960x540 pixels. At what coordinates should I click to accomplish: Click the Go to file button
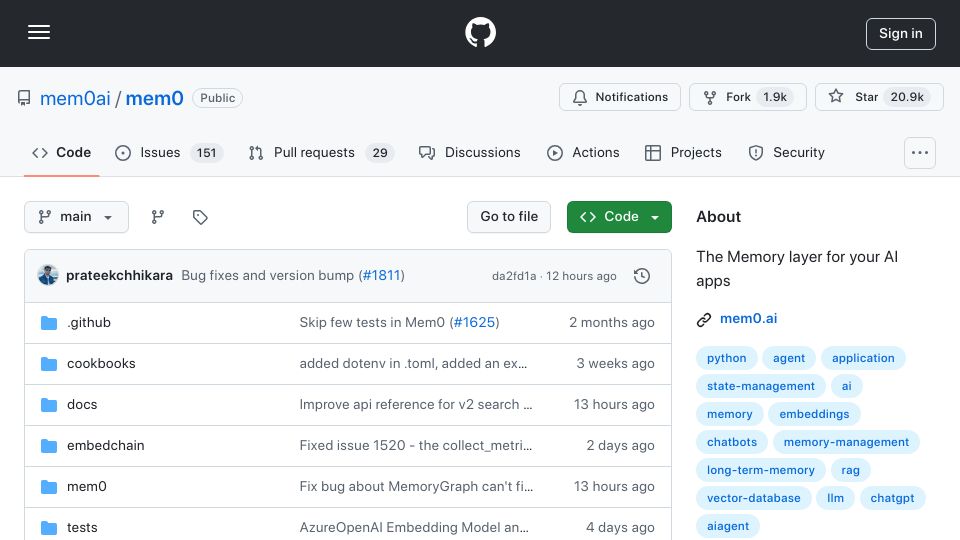[509, 217]
